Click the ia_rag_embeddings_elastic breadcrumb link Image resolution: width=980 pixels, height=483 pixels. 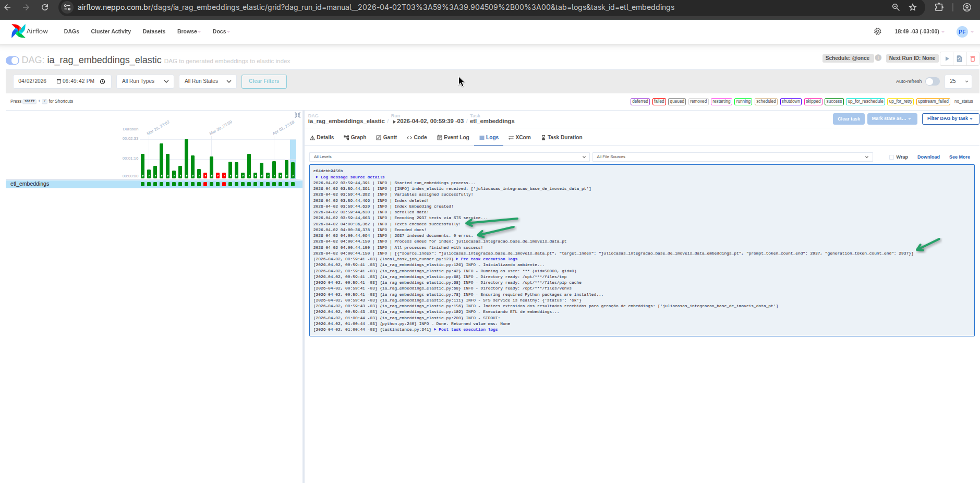346,122
